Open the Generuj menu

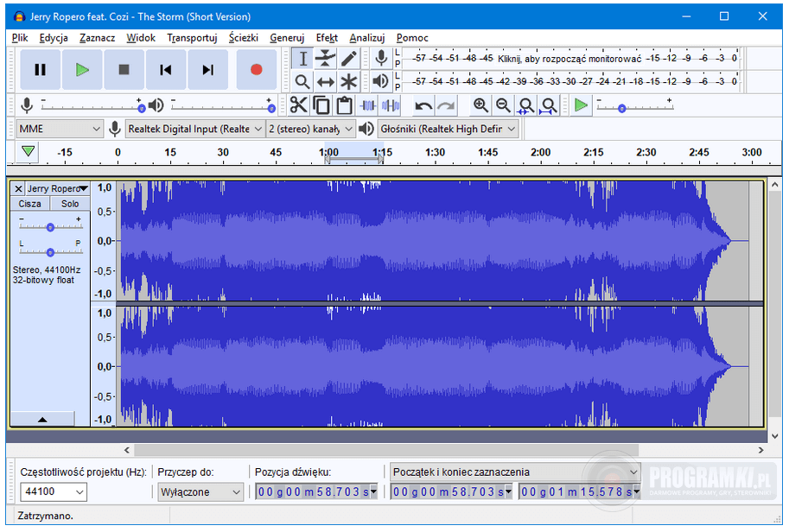[x=287, y=38]
